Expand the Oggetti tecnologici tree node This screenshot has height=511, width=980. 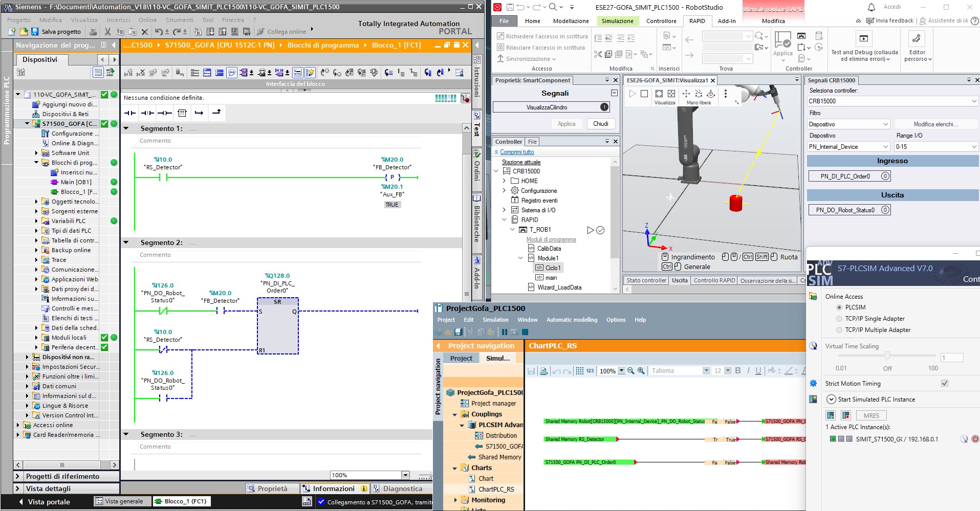36,202
